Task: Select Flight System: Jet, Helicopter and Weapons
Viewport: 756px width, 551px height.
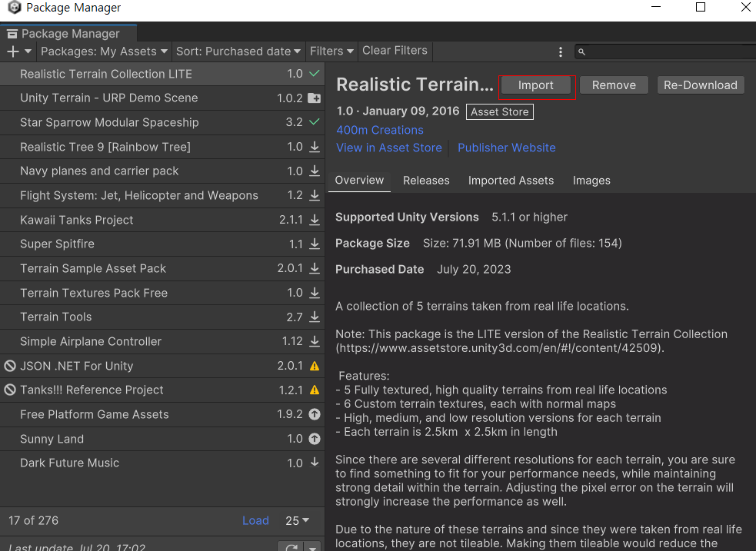Action: [162, 195]
